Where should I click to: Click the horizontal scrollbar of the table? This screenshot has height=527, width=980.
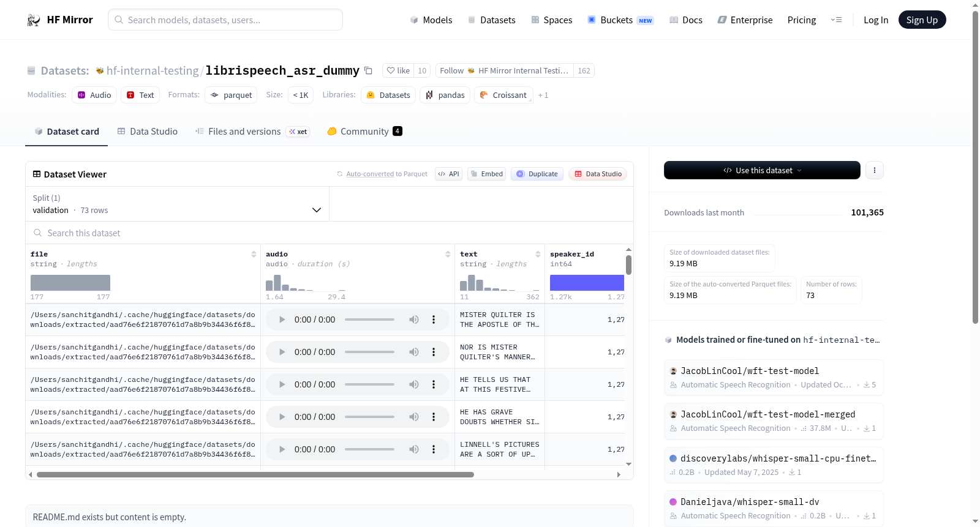point(255,474)
